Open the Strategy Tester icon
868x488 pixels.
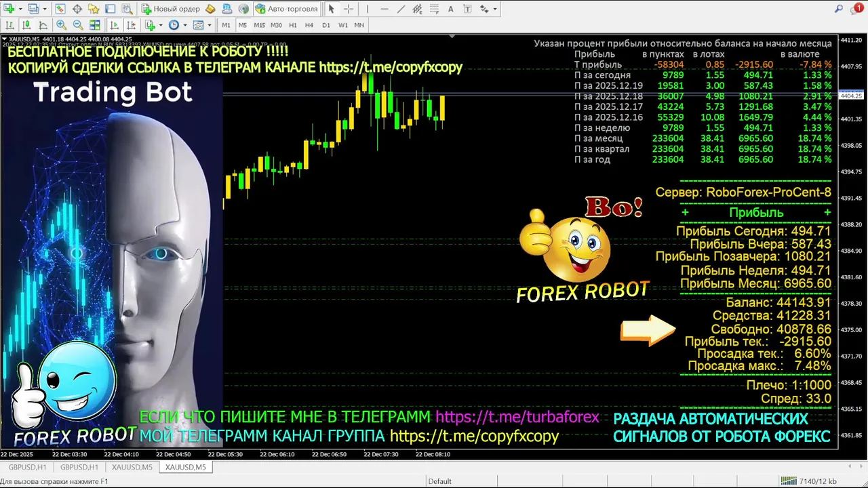coord(127,9)
